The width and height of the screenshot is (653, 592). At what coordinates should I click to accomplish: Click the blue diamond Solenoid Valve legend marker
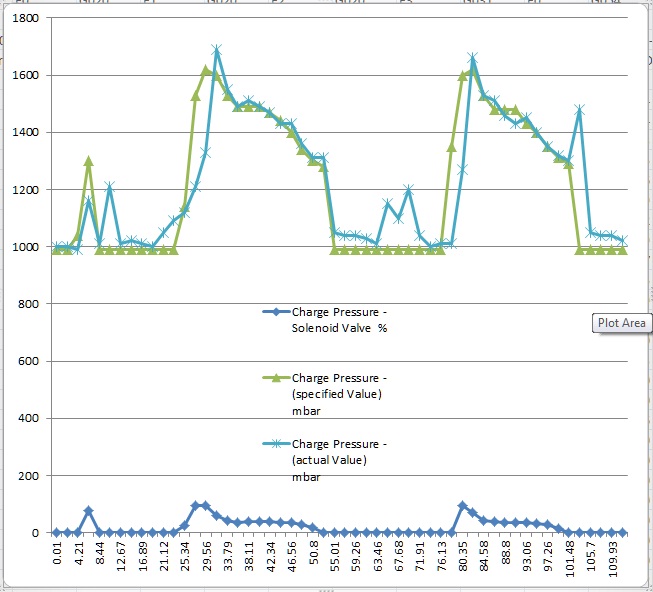tap(274, 311)
